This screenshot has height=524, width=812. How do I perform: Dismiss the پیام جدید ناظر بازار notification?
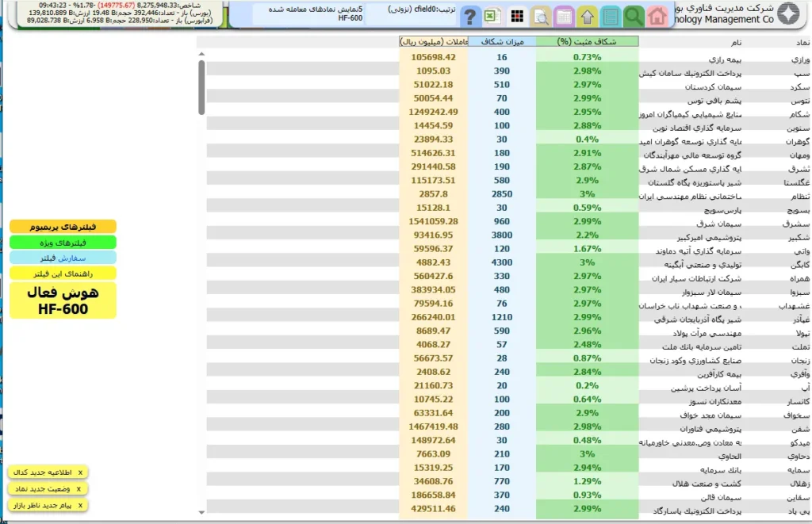(x=80, y=505)
